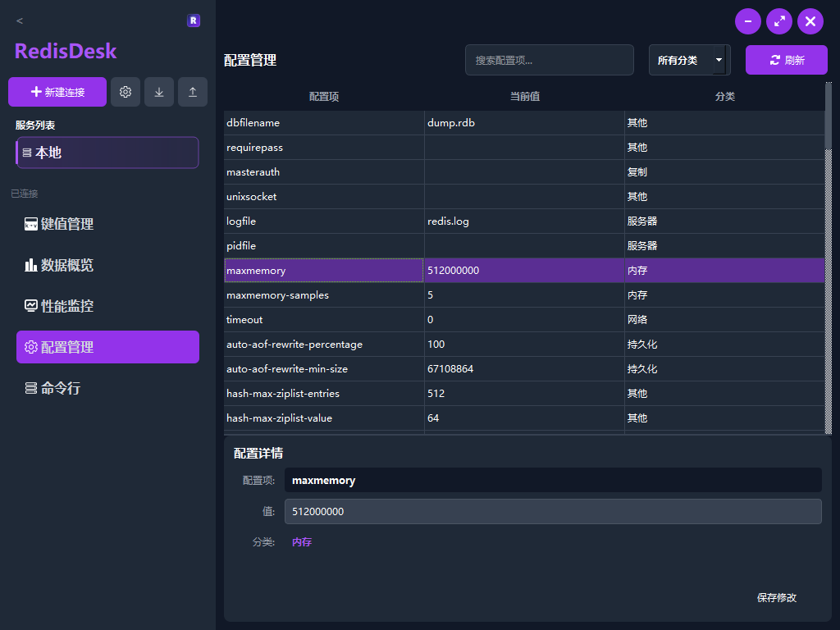
Task: Click the plus icon in 新建连接
Action: click(36, 92)
